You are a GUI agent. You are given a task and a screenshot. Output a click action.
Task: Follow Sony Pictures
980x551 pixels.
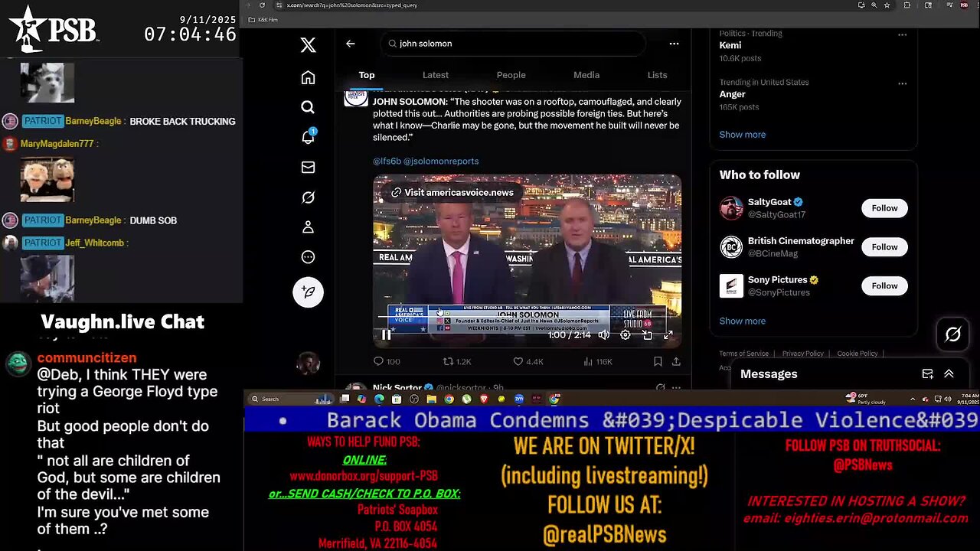[884, 285]
